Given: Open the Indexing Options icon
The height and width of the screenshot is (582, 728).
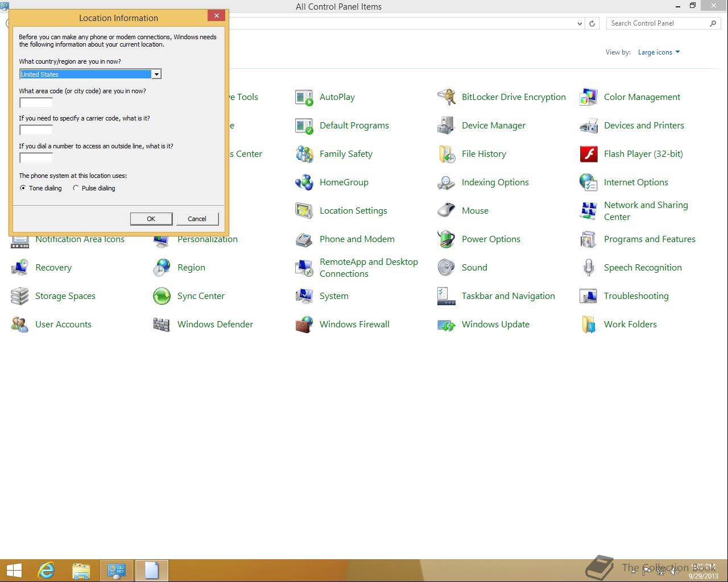Looking at the screenshot, I should tap(446, 182).
